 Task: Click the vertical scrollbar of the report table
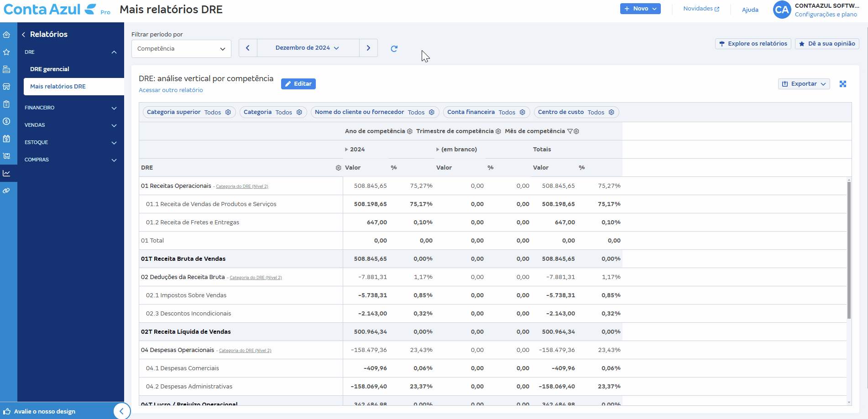click(x=849, y=250)
